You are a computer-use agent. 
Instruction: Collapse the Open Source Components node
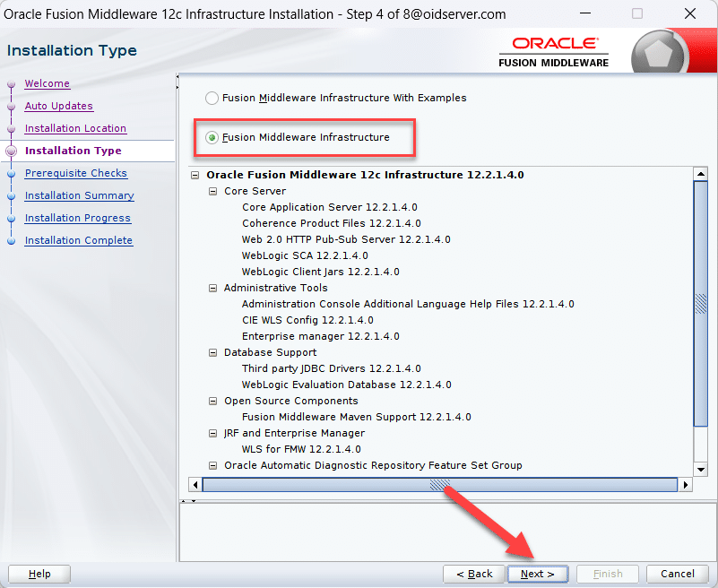coord(213,402)
